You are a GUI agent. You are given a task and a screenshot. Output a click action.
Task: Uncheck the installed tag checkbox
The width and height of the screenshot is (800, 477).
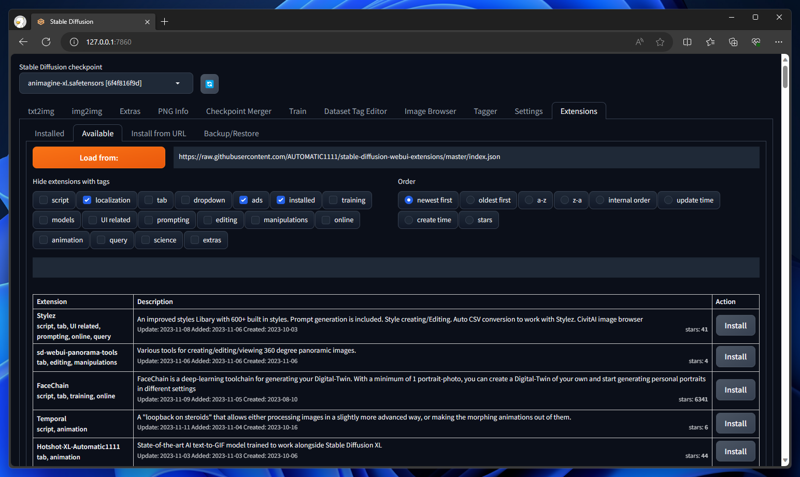[x=281, y=200]
